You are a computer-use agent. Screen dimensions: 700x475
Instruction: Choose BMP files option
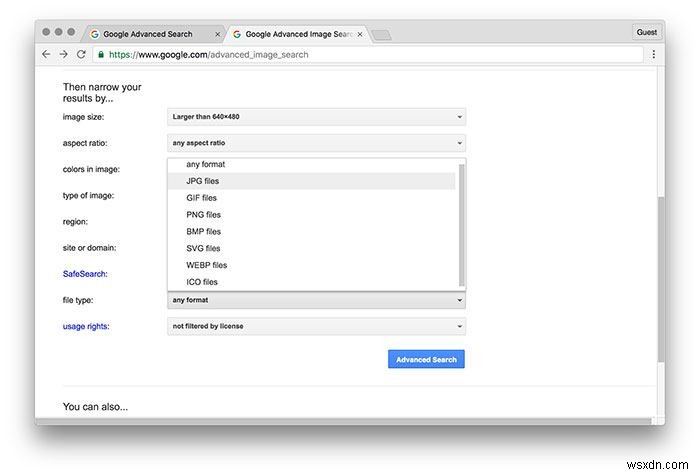[x=312, y=232]
